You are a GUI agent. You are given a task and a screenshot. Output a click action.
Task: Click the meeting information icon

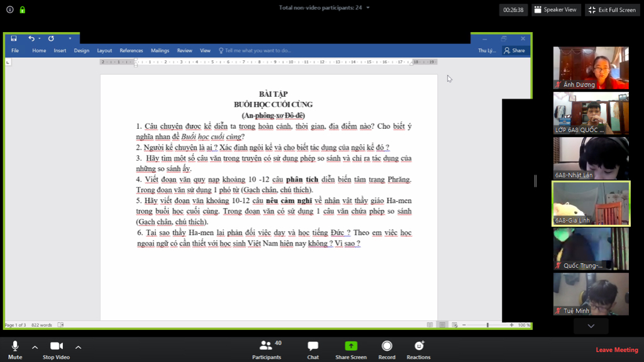coord(10,9)
